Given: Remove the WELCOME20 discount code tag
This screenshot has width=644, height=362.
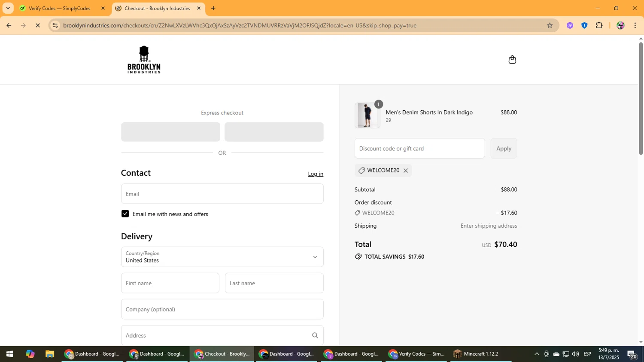Looking at the screenshot, I should click(x=405, y=171).
